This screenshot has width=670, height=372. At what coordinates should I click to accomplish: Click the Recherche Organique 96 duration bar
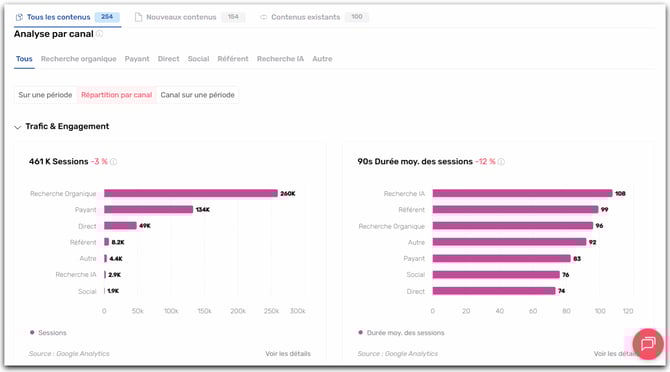coord(513,226)
